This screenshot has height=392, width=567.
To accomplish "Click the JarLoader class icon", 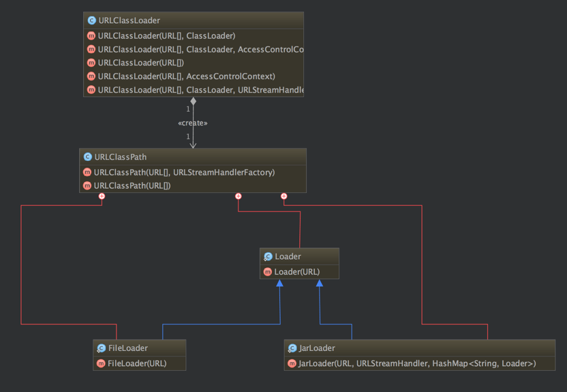I will 292,348.
